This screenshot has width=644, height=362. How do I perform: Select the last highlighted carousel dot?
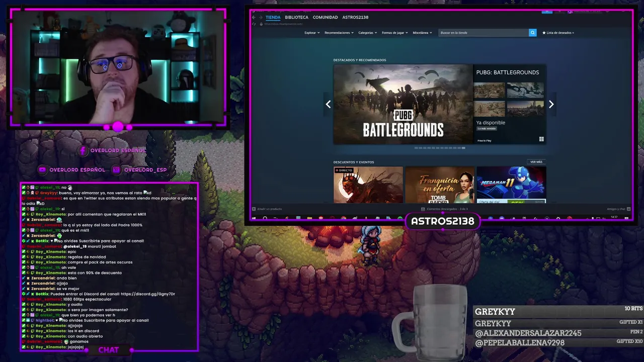[463, 148]
